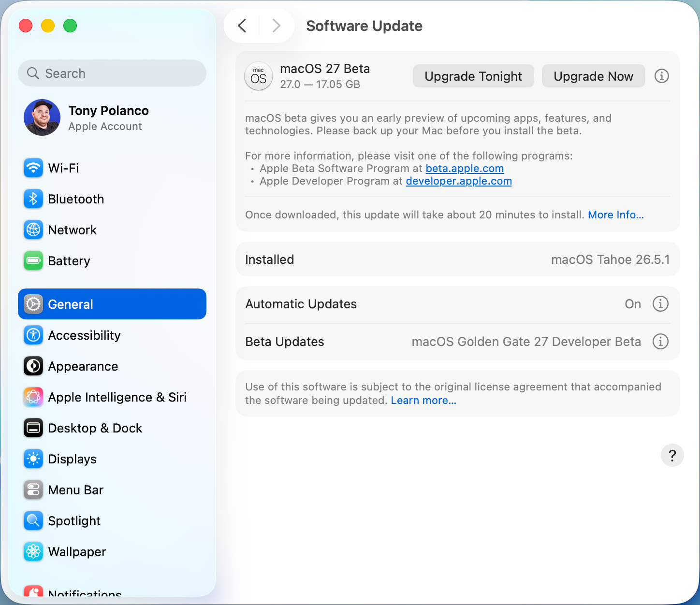Open Appearance settings in sidebar

(x=112, y=366)
